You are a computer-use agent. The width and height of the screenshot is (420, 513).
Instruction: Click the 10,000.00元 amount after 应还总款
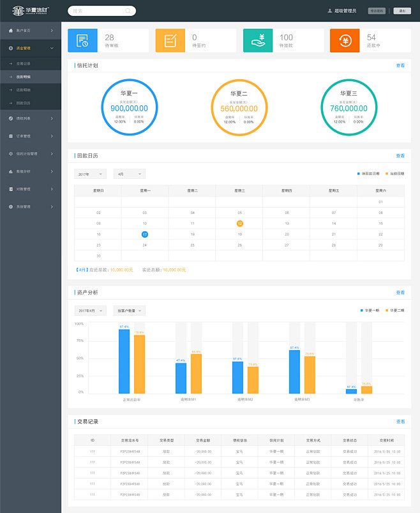pyautogui.click(x=121, y=270)
